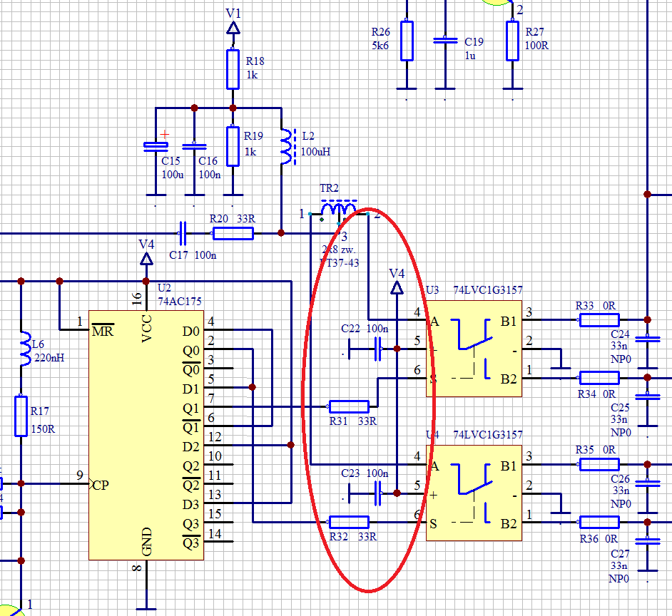The image size is (672, 616).
Task: Click the L2 100uH inductor symbol
Action: click(287, 146)
